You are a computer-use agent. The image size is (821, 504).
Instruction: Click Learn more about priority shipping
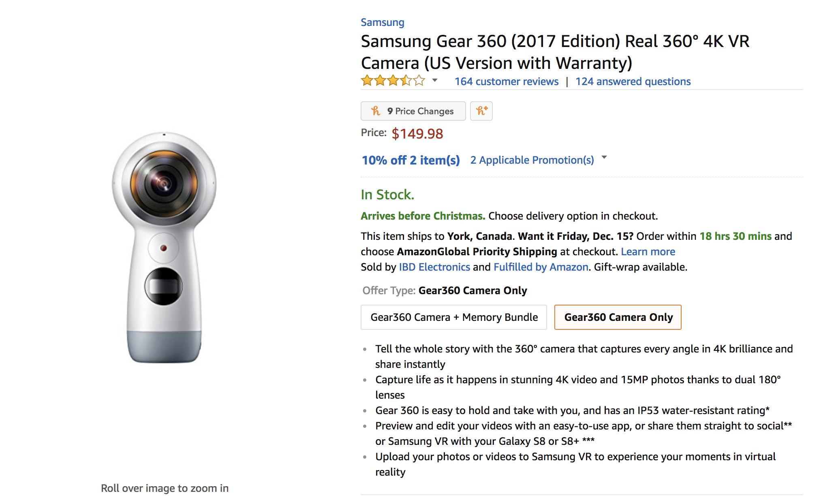(648, 252)
